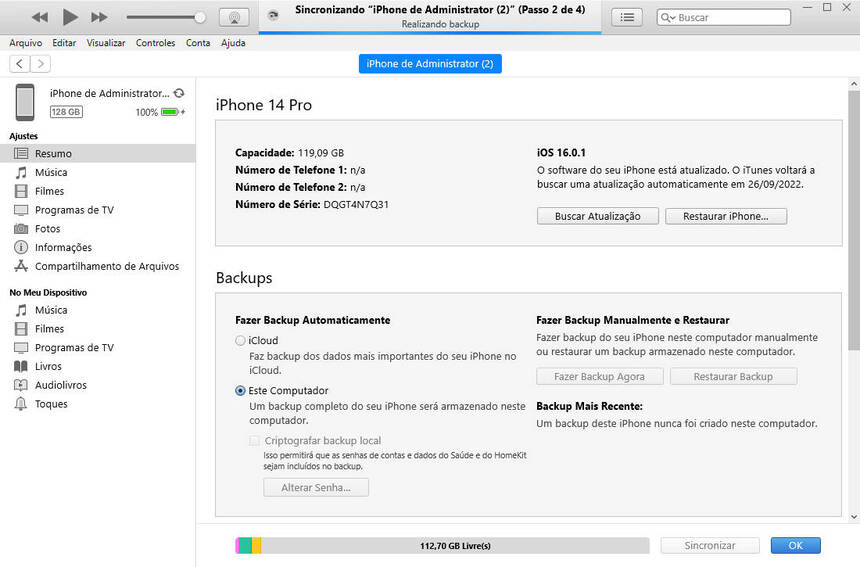Open the Ajuda menu
The height and width of the screenshot is (567, 860).
point(233,43)
